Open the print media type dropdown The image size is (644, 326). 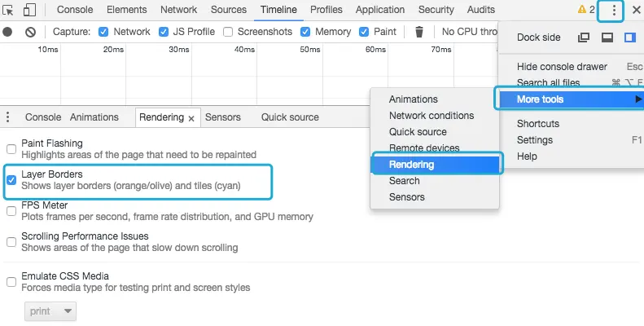click(50, 311)
